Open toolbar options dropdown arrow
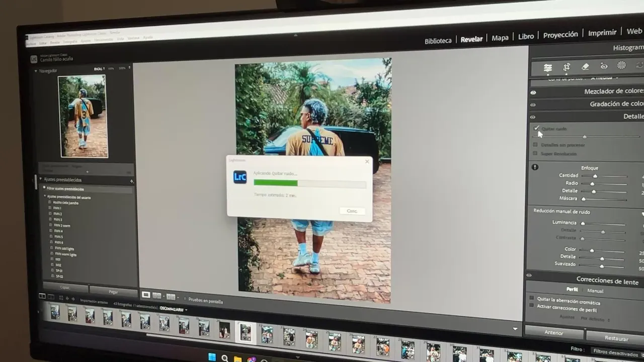The height and width of the screenshot is (362, 644). tap(515, 329)
